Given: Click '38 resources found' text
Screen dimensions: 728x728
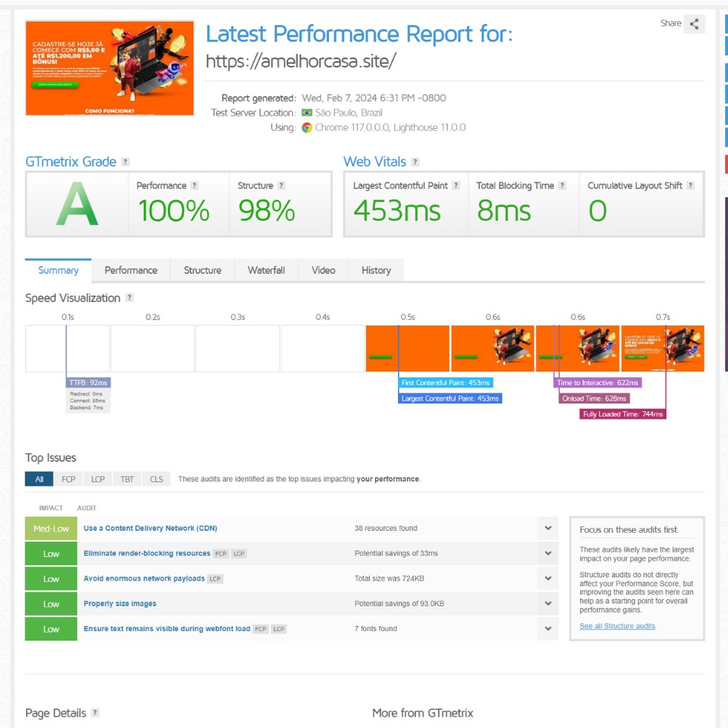Looking at the screenshot, I should [386, 529].
